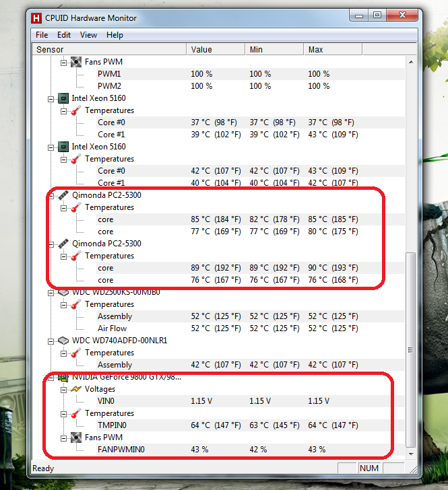
Task: Click the lightning icon next to Voltages
Action: [76, 389]
